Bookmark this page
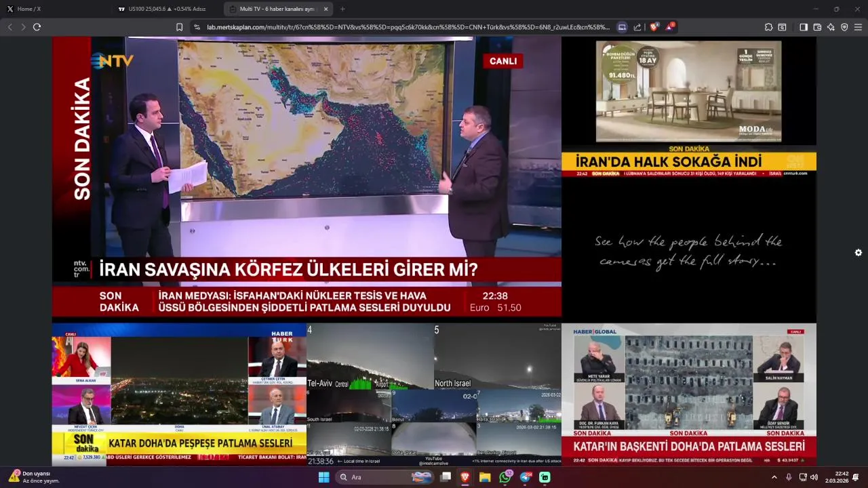 179,27
